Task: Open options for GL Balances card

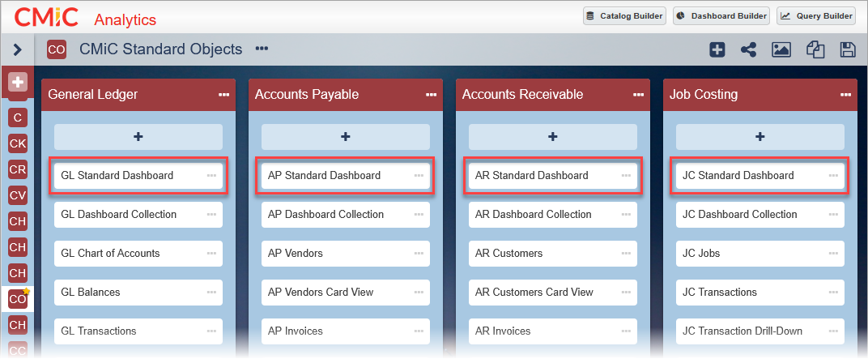Action: tap(211, 292)
